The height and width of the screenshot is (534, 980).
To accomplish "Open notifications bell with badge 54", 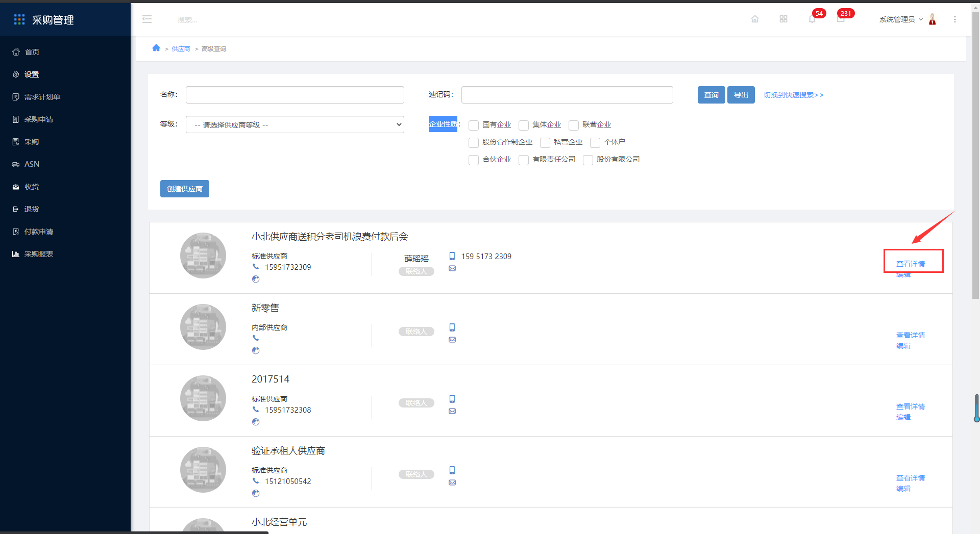I will [812, 19].
